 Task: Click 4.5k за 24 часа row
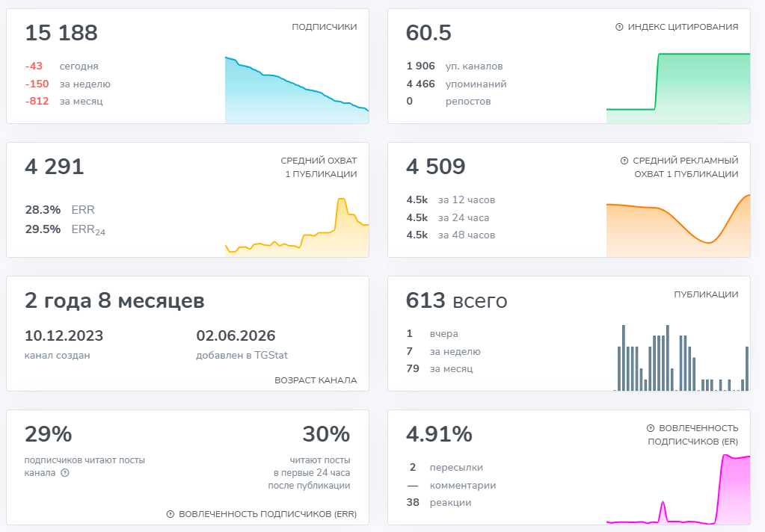click(448, 218)
